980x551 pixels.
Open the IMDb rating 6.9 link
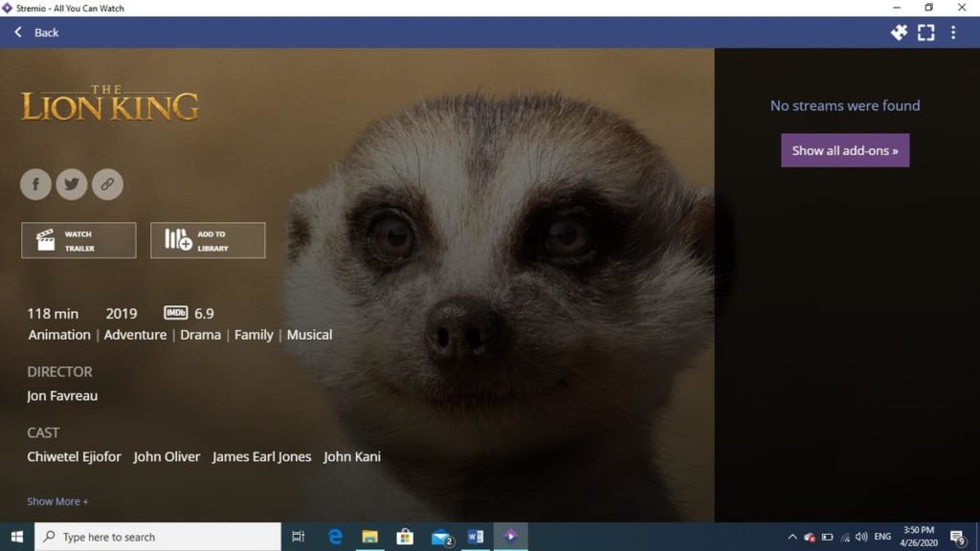[189, 313]
